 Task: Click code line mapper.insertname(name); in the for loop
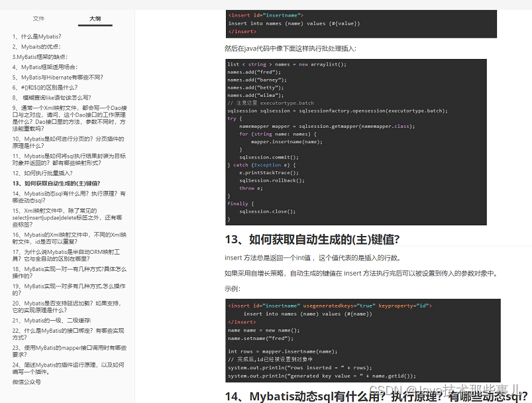click(287, 142)
